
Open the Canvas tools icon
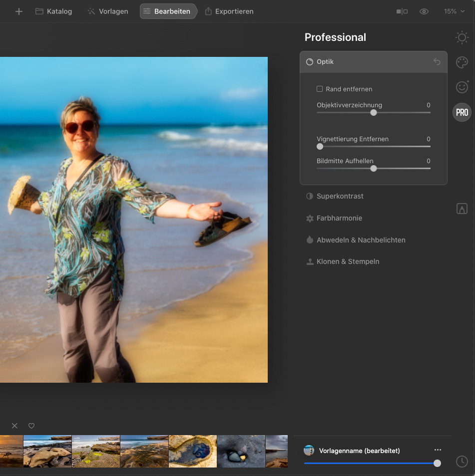coord(462,209)
